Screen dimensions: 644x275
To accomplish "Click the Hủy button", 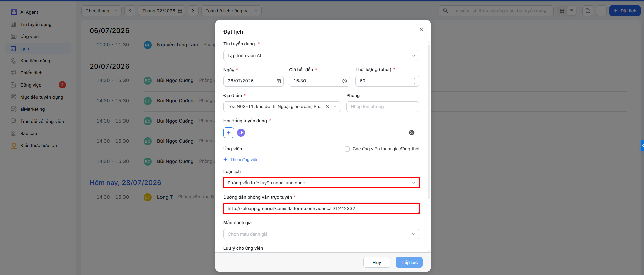I will [377, 262].
